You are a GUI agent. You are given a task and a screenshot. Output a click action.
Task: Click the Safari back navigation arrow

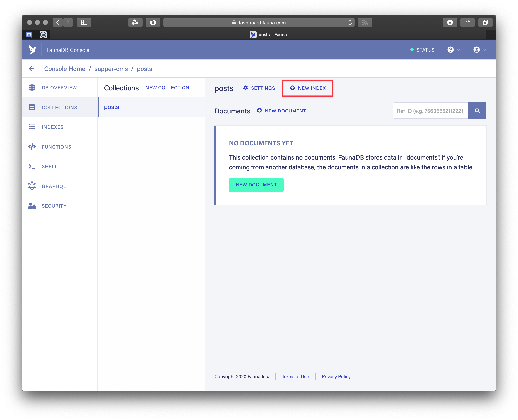[x=58, y=22]
